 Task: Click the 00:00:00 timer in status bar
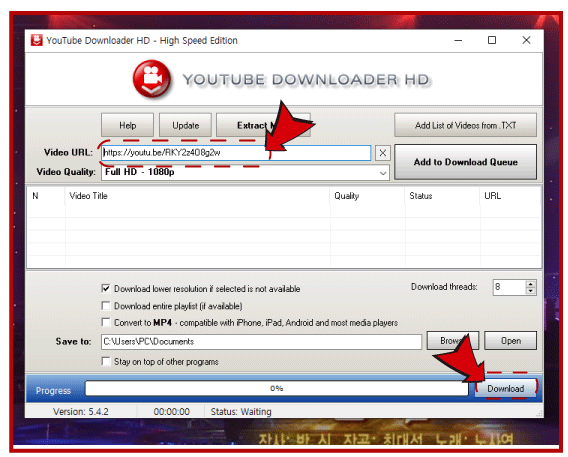click(x=171, y=412)
